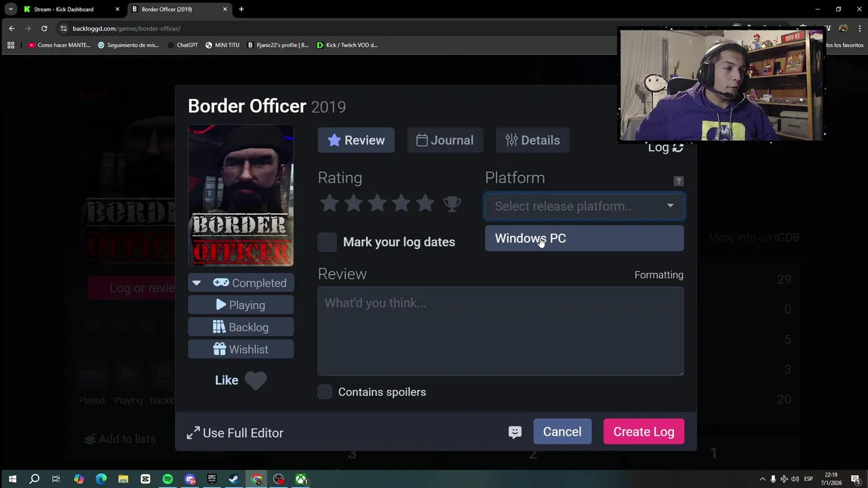Viewport: 868px width, 488px height.
Task: Click the ESP language indicator
Action: click(x=808, y=479)
